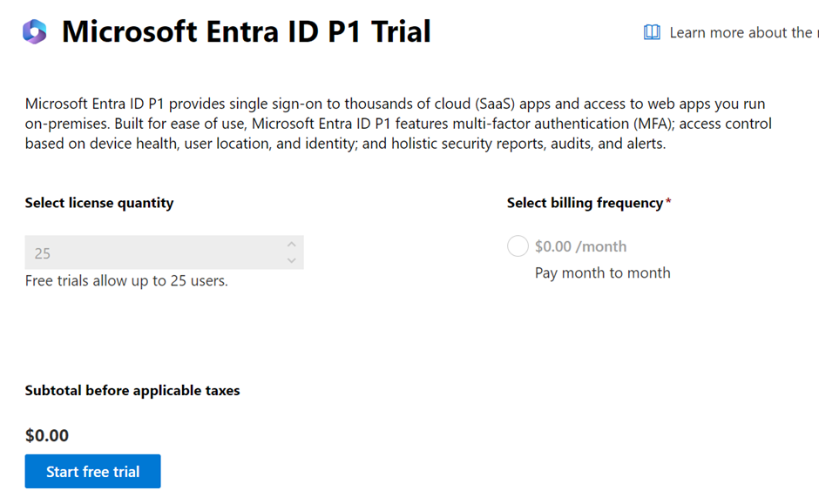Click the red required asterisk
Screen dimensions: 819x504
coord(668,201)
